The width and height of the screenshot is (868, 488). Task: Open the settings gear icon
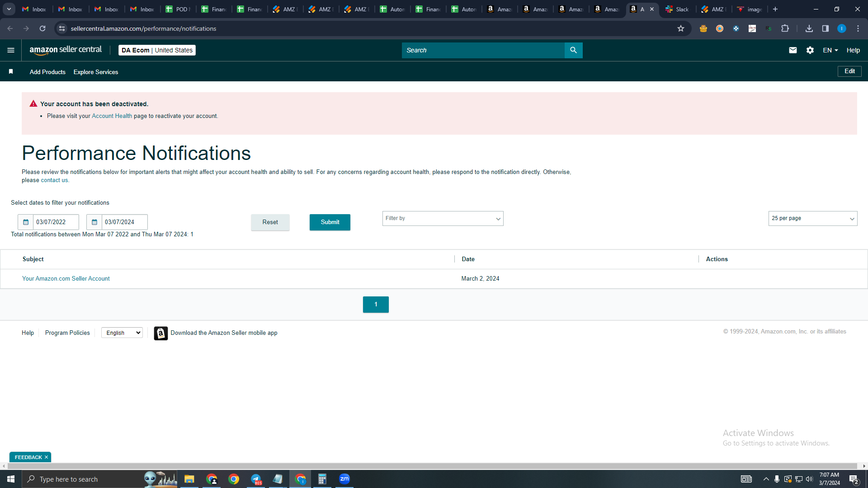pyautogui.click(x=810, y=50)
